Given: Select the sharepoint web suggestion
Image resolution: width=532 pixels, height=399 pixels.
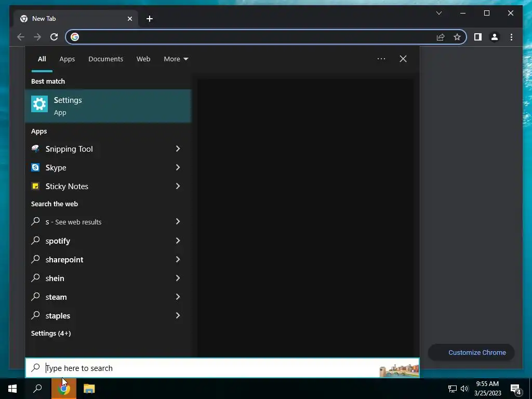Looking at the screenshot, I should [108, 260].
